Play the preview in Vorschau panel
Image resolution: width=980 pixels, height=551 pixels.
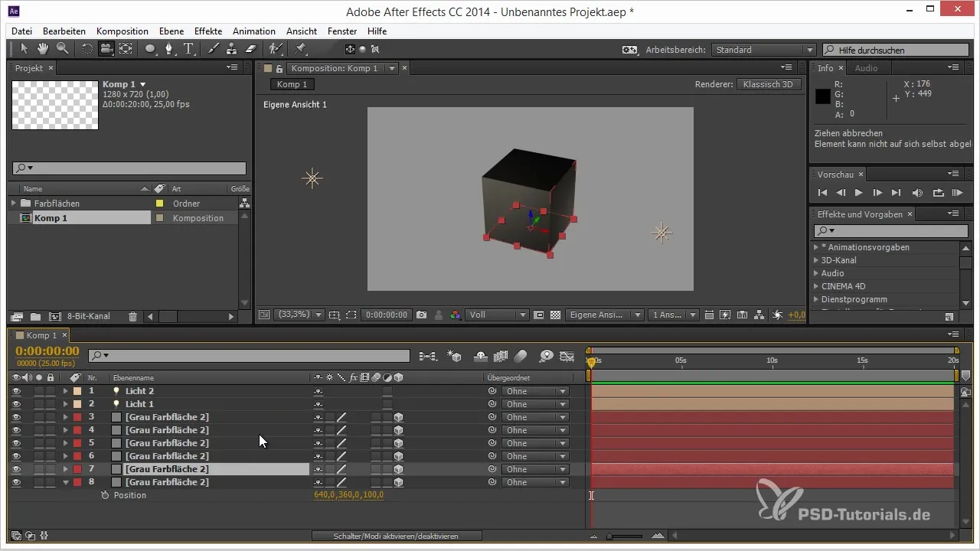point(859,193)
